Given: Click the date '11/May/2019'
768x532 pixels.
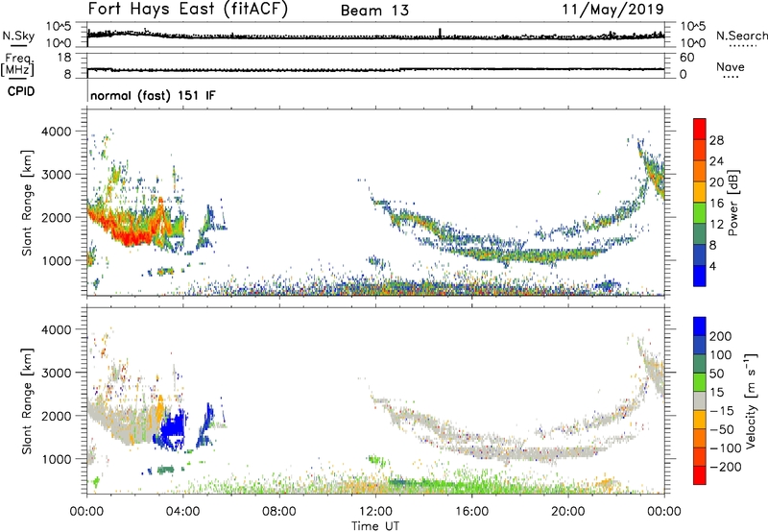Looking at the screenshot, I should 612,10.
